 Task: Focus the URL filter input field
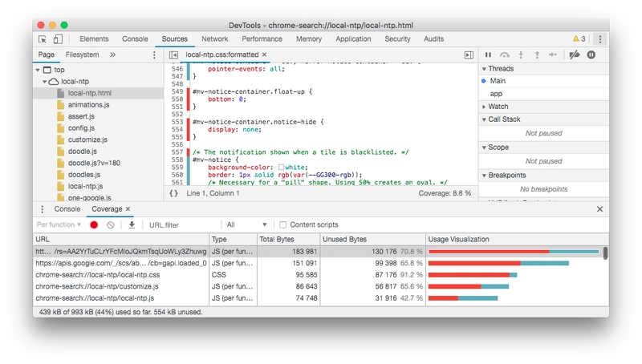(x=184, y=224)
